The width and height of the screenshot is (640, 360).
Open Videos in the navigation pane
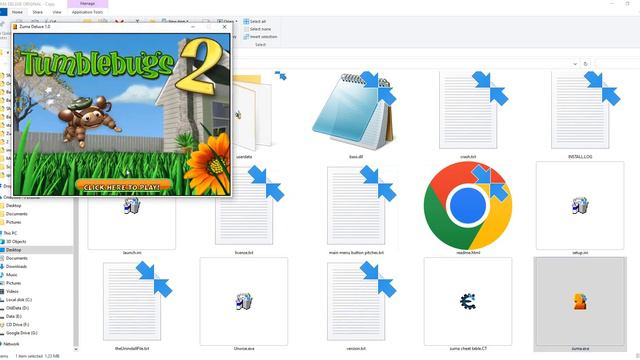pos(12,291)
